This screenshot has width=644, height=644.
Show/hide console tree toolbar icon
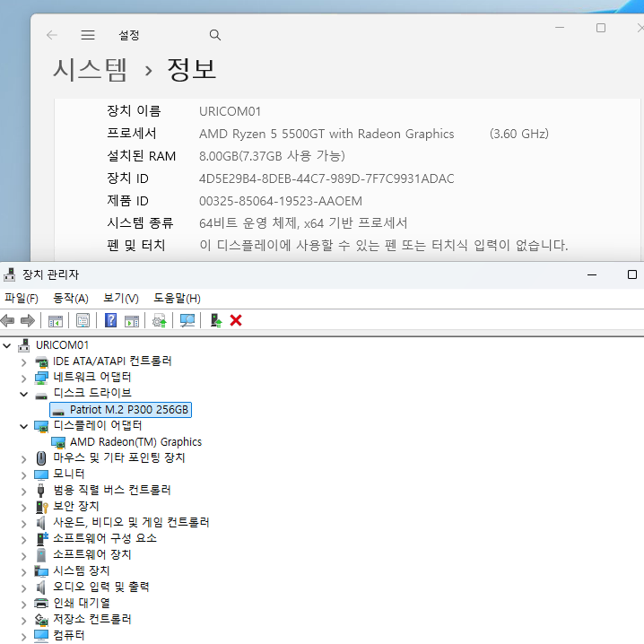(x=55, y=321)
